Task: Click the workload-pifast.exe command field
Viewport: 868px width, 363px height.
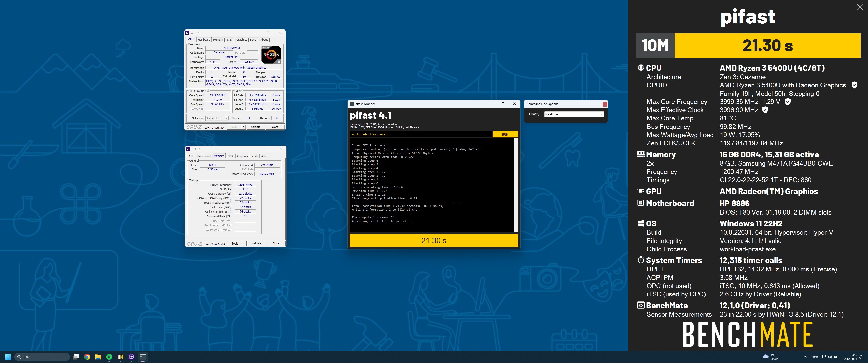Action: click(x=421, y=134)
